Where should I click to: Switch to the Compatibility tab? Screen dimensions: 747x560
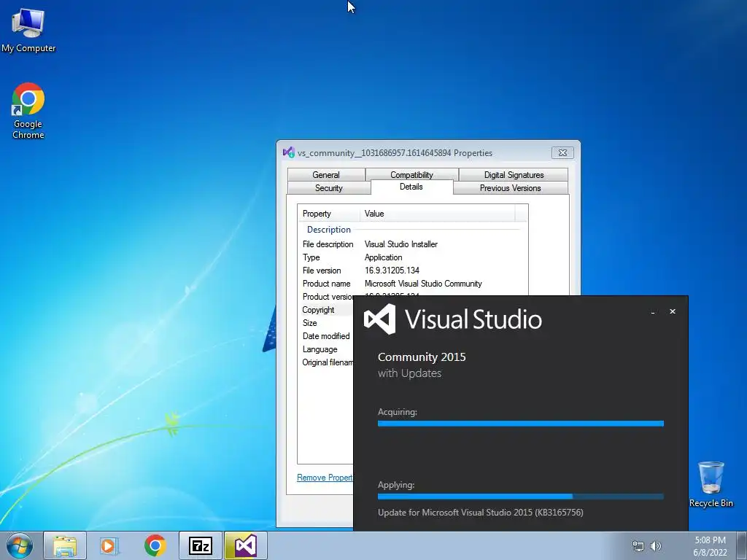pos(411,175)
